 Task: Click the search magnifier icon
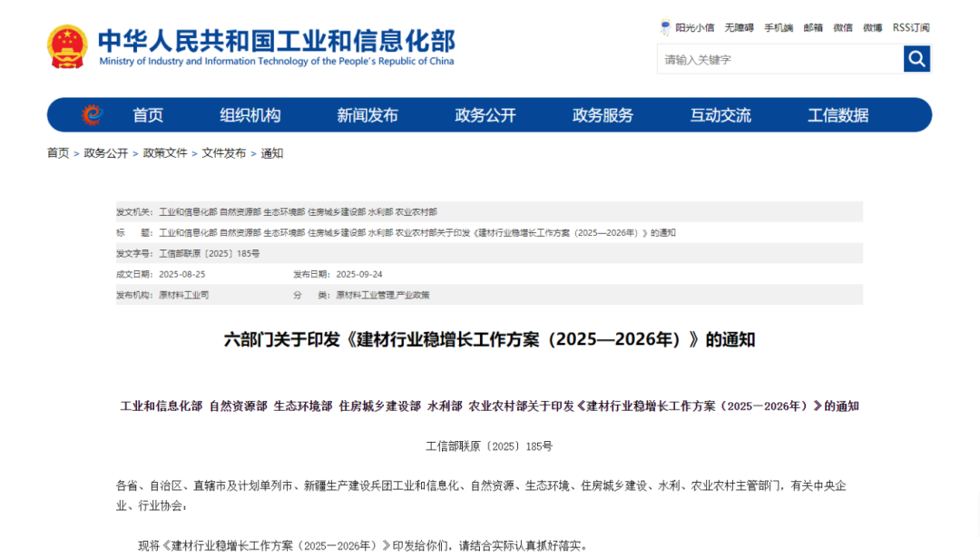916,58
